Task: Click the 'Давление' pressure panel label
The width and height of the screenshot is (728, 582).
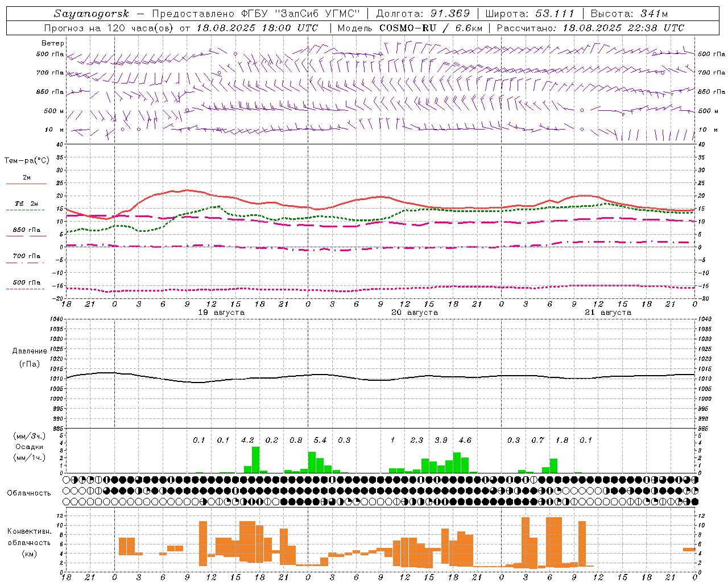Action: click(30, 351)
